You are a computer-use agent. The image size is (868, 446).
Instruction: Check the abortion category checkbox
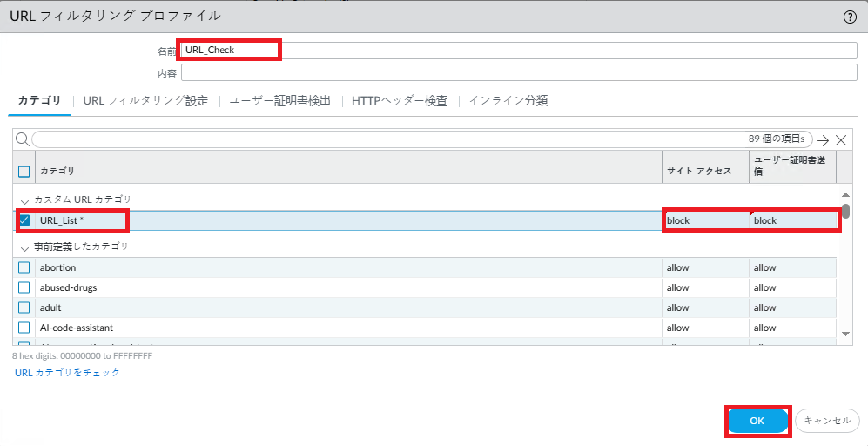click(24, 267)
